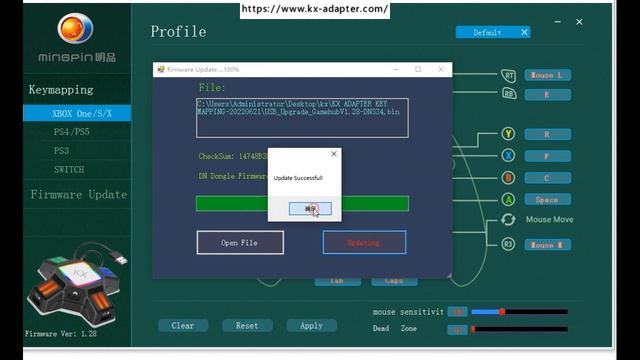Viewport: 640px width, 360px height.
Task: Click the R3 stick icon
Action: [508, 244]
